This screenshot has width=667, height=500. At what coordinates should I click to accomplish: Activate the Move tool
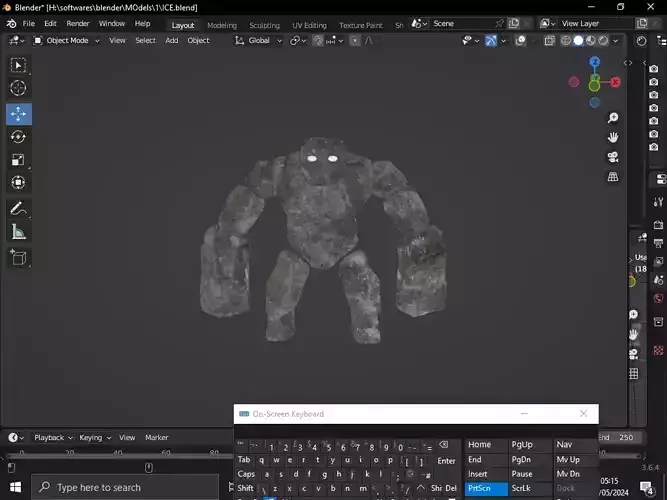coord(19,114)
